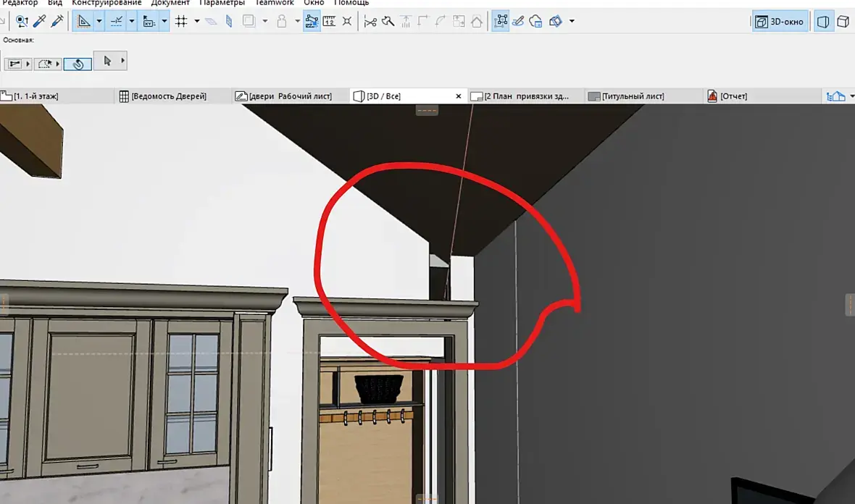Screen dimensions: 855x504
Task: Click the trace reference overlapping squares icon
Action: click(249, 21)
